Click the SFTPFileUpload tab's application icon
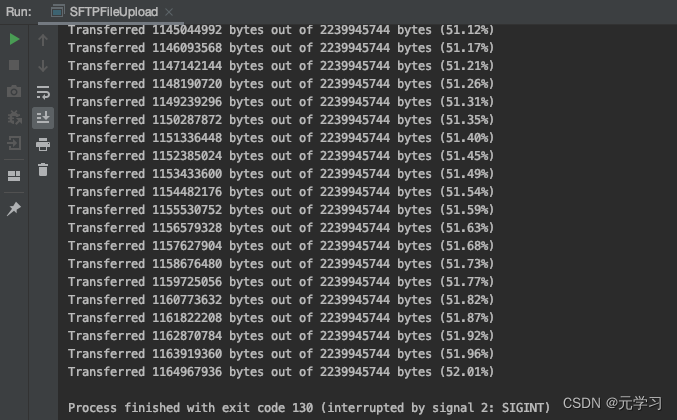The height and width of the screenshot is (420, 677). [x=57, y=11]
